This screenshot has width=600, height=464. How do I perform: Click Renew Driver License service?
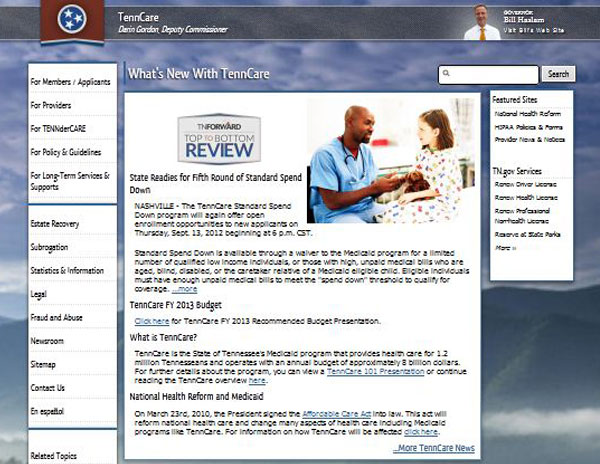pos(526,184)
